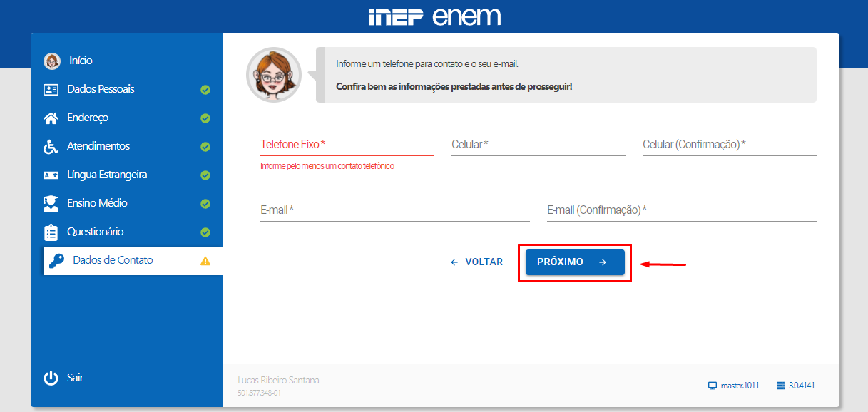Open the Endereço menu item
The height and width of the screenshot is (412, 868).
point(88,118)
